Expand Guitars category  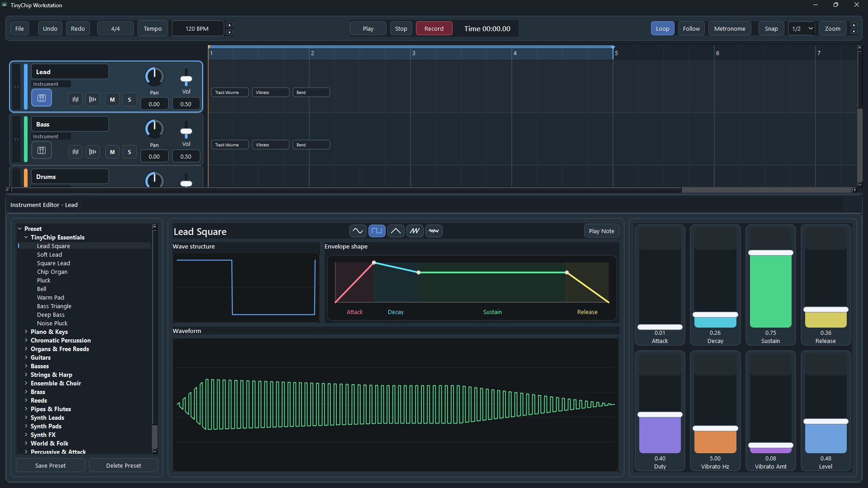click(26, 357)
